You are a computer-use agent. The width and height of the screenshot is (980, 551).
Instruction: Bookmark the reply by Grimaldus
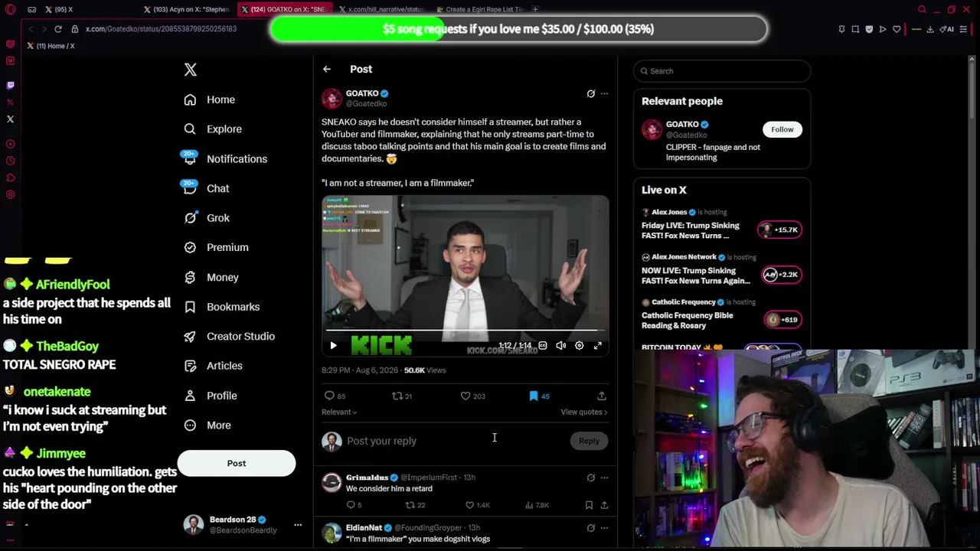pos(589,505)
